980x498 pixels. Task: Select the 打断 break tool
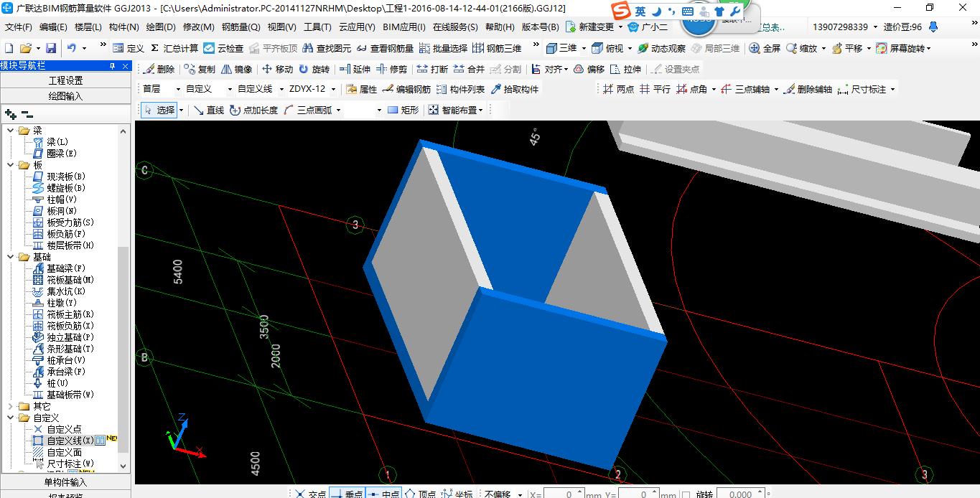pyautogui.click(x=433, y=69)
